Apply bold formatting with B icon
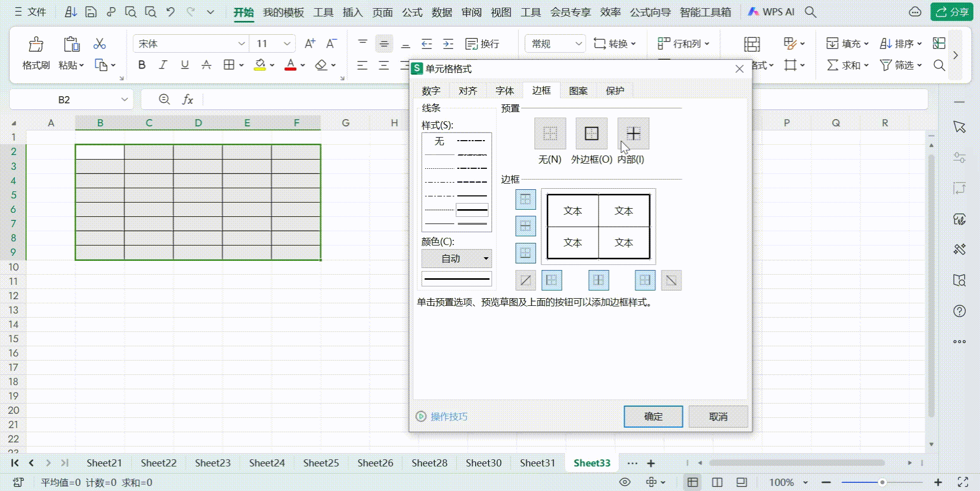 (142, 65)
